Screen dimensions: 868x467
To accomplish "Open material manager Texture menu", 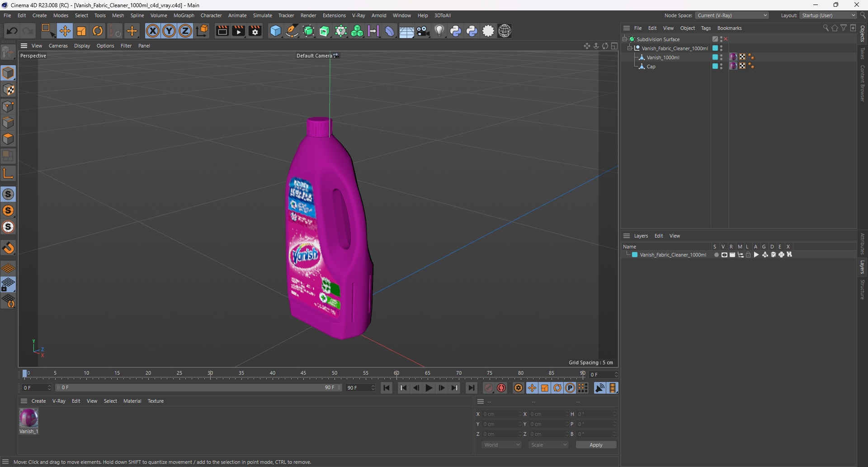I will pyautogui.click(x=156, y=401).
